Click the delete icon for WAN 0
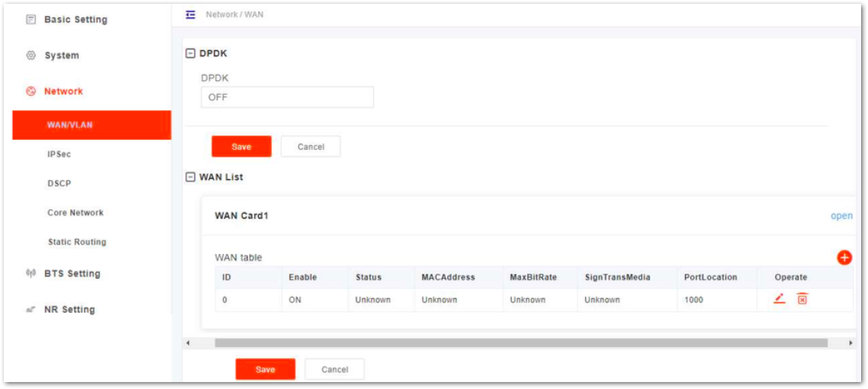Image resolution: width=868 pixels, height=389 pixels. [x=802, y=299]
